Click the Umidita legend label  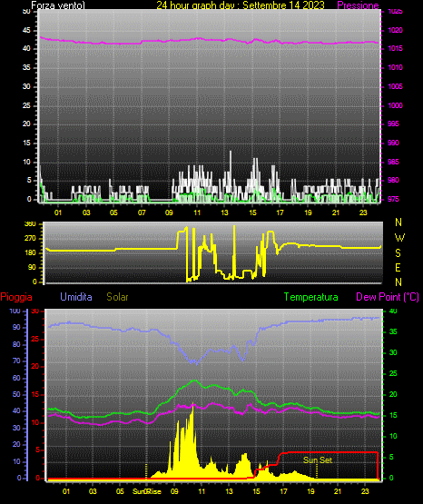[x=76, y=297]
